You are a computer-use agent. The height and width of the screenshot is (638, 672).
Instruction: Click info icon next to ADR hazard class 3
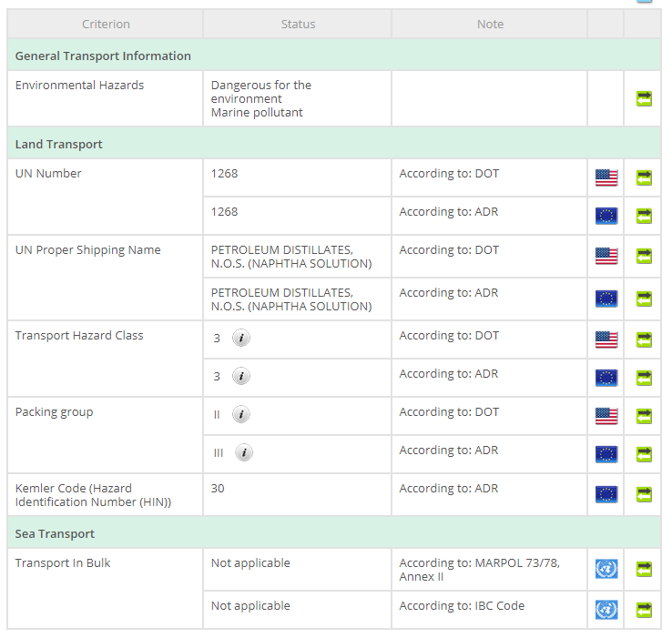point(240,376)
